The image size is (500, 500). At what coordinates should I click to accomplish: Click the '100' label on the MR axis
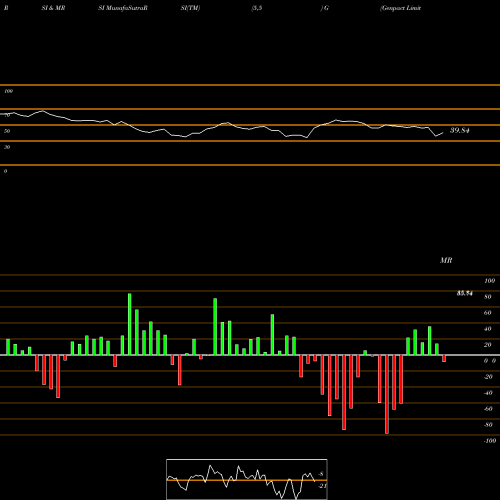(489, 281)
